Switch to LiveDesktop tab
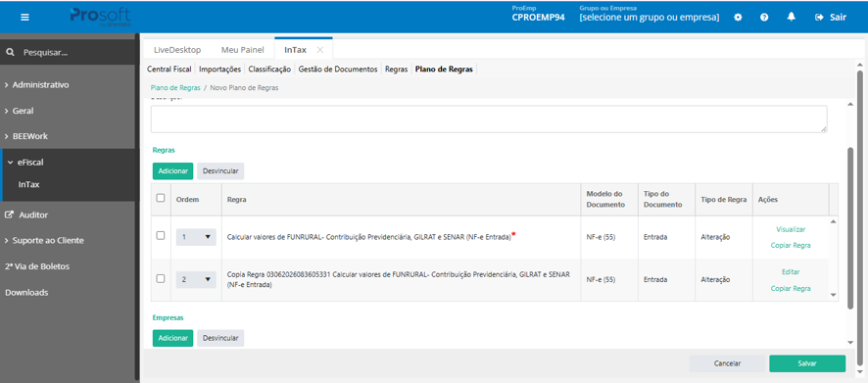The height and width of the screenshot is (383, 868). pyautogui.click(x=177, y=49)
